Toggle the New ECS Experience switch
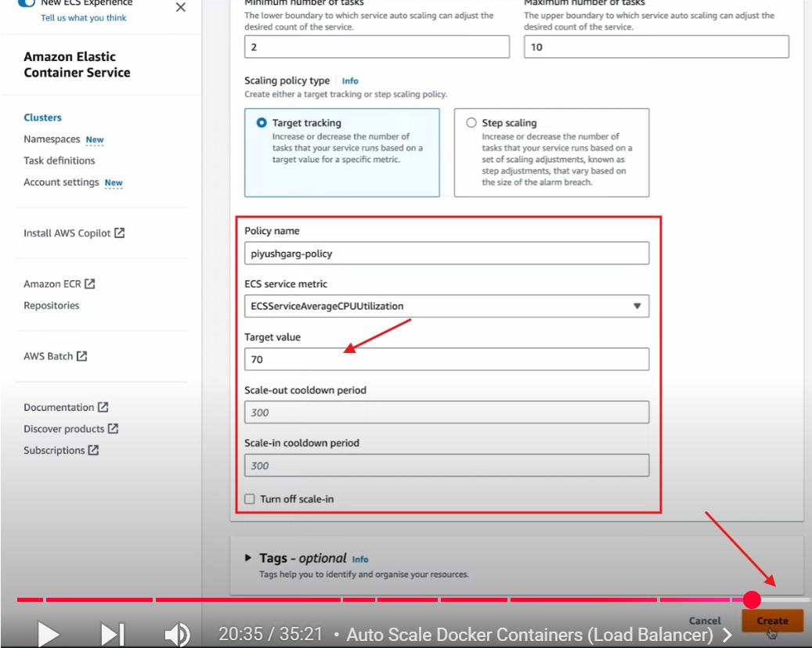Viewport: 812px width, 648px height. (x=27, y=3)
